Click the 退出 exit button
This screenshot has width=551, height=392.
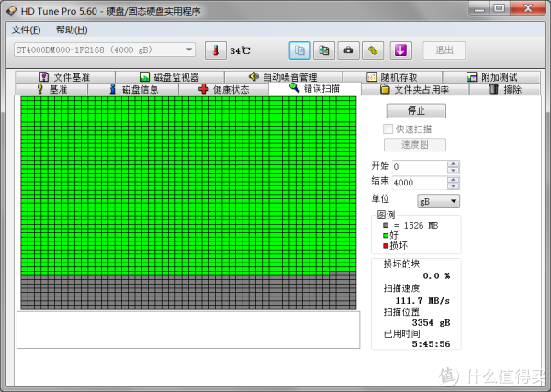[x=444, y=50]
